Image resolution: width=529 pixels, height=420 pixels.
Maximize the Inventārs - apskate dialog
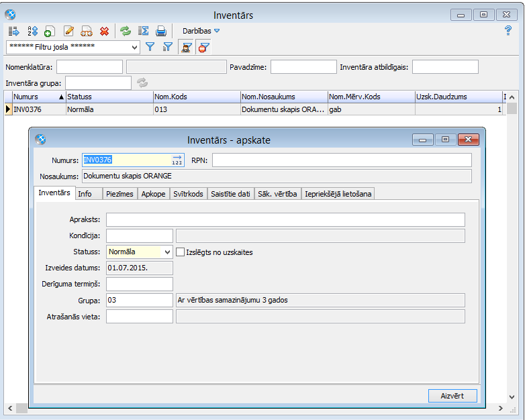[445, 140]
